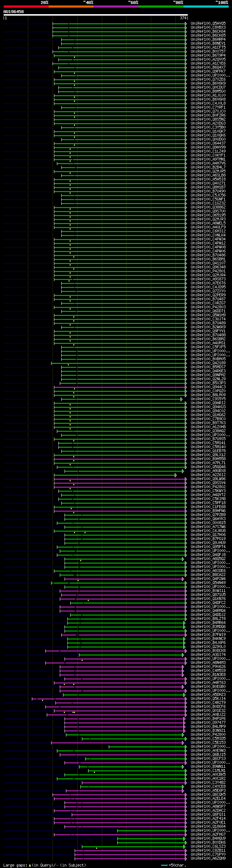Select label UniRef100_A8WSP7

pyautogui.click(x=208, y=806)
